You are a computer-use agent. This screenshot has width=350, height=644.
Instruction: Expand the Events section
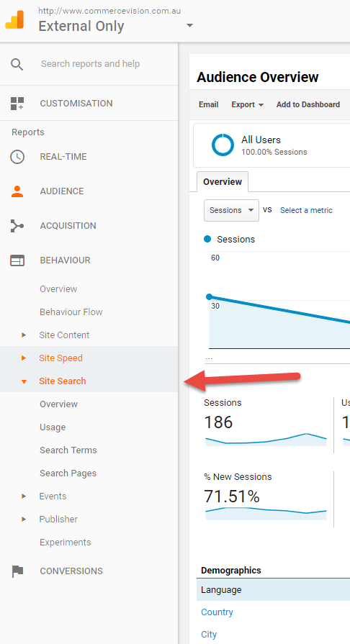click(24, 496)
